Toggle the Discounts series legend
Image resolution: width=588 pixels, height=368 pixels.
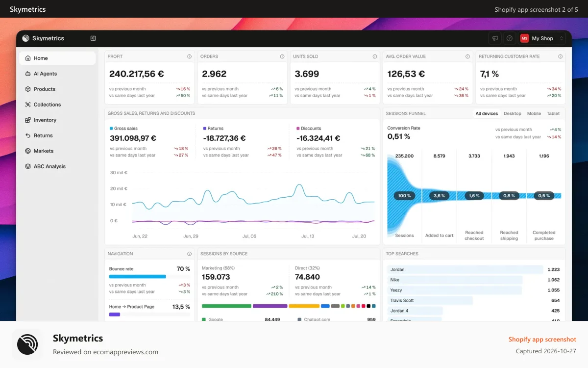(309, 129)
